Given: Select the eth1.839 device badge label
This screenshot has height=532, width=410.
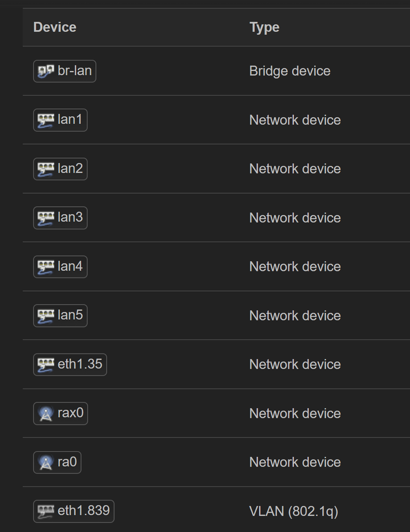Looking at the screenshot, I should coord(84,511).
